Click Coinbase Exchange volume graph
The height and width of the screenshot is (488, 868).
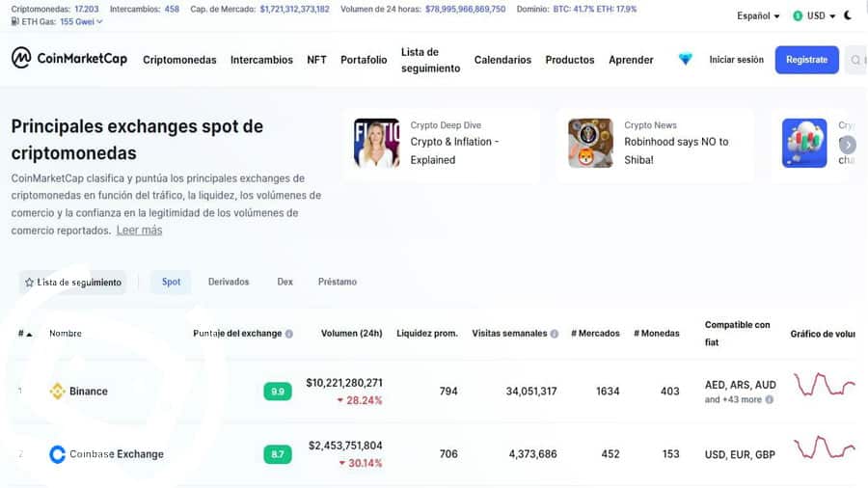pyautogui.click(x=825, y=447)
